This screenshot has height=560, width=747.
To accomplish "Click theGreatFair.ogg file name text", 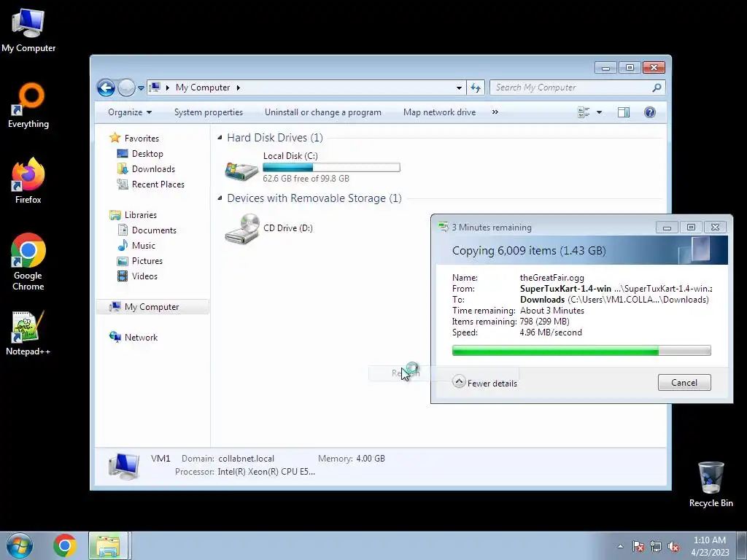I will coord(551,278).
